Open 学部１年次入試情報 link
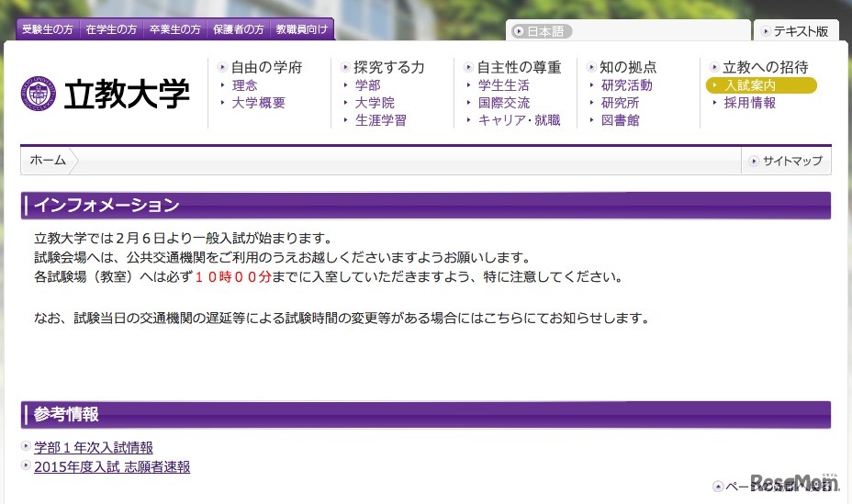This screenshot has width=852, height=504. tap(94, 447)
